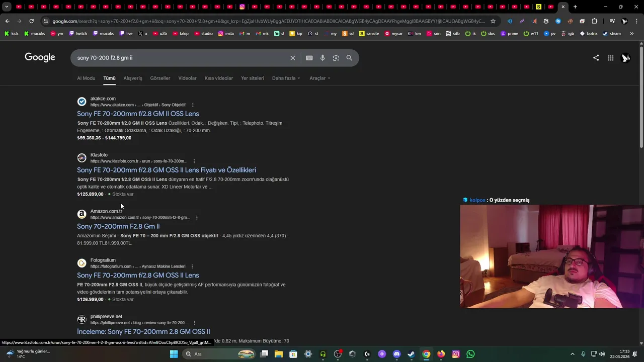
Task: Toggle bookmark star for this page
Action: coord(493,21)
